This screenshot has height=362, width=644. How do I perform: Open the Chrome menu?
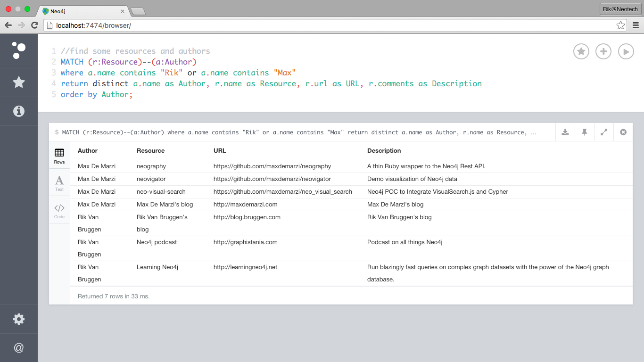coord(636,25)
